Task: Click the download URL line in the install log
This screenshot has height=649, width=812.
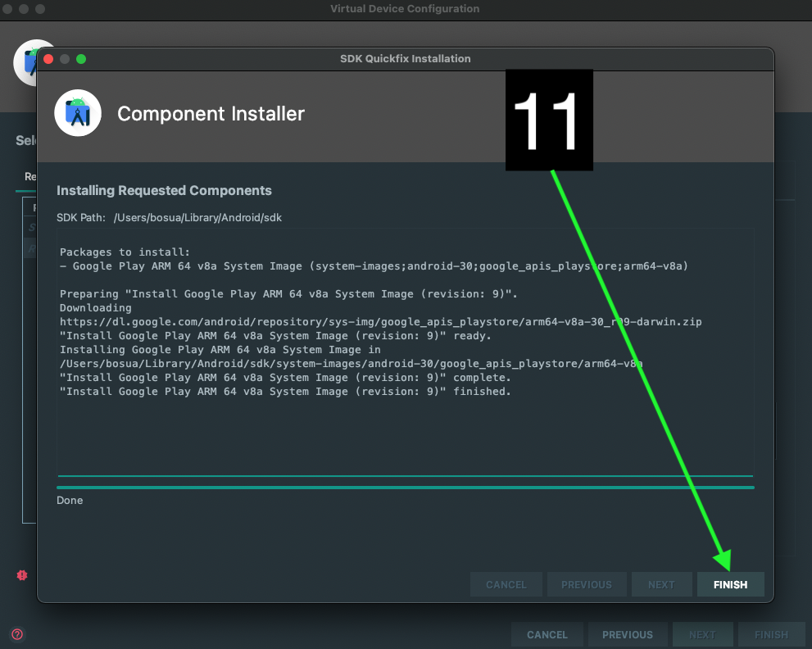Action: click(380, 321)
